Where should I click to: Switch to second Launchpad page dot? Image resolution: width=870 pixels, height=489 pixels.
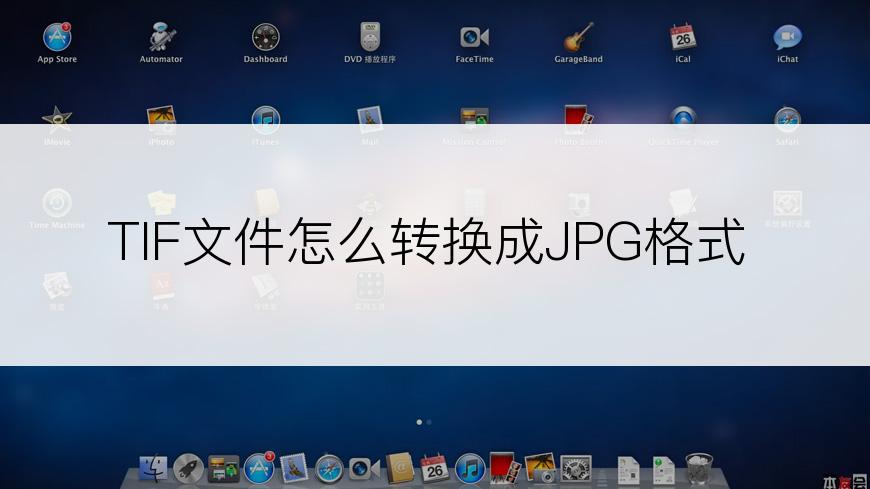tap(429, 422)
